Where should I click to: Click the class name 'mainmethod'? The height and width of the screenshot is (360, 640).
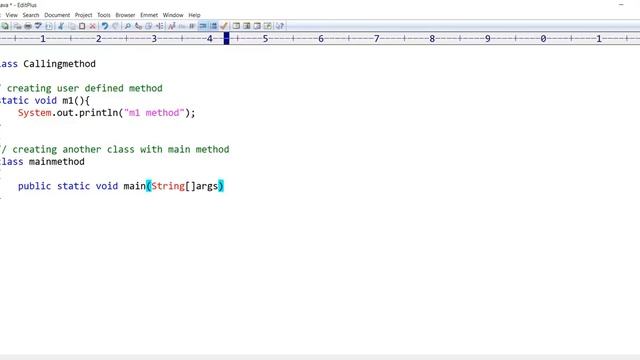click(x=57, y=162)
